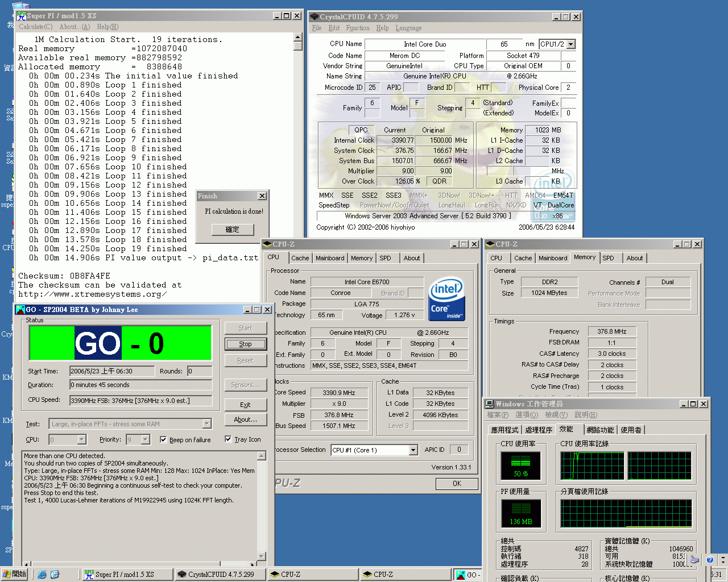The height and width of the screenshot is (582, 728).
Task: Click the Super PI log scrollbar up arrow
Action: (298, 37)
